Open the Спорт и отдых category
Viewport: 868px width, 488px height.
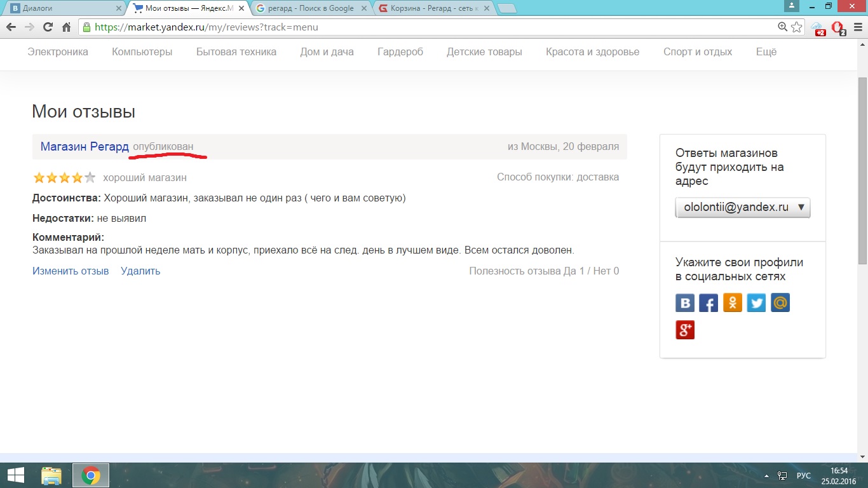(x=698, y=52)
